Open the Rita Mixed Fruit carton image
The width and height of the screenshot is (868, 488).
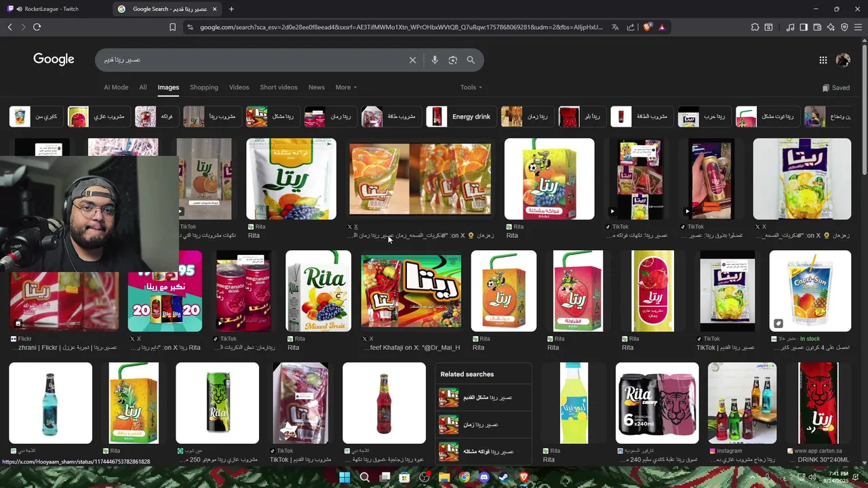point(318,291)
